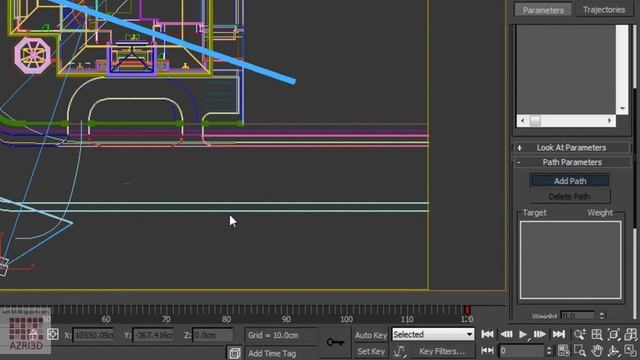Click the Weight value field

point(578,316)
